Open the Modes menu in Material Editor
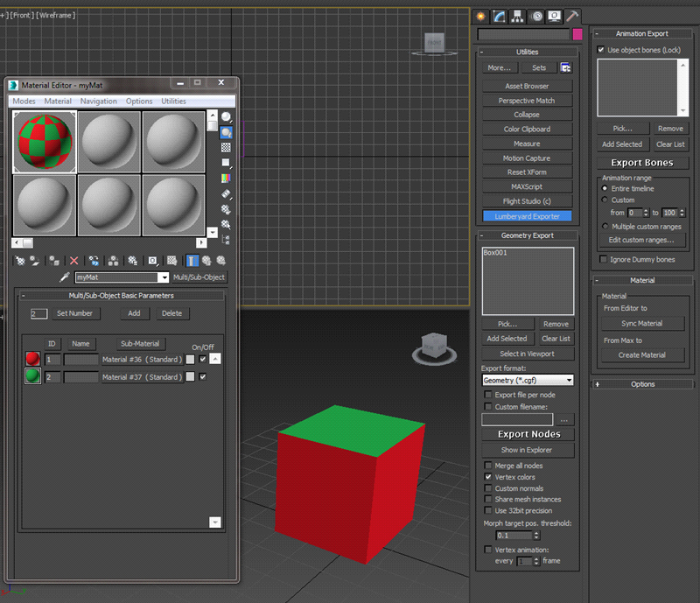Viewport: 700px width, 603px height. (x=24, y=102)
